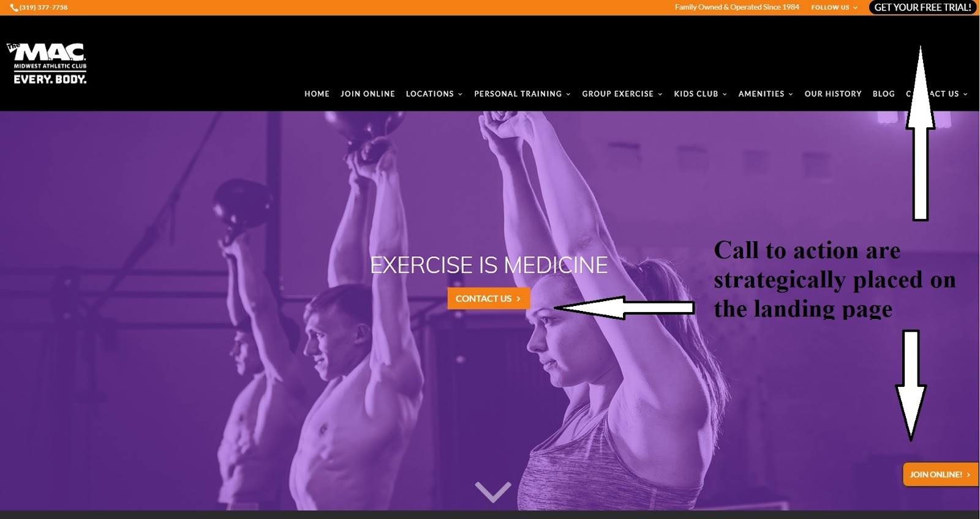Open the Join Online nav item
The image size is (980, 519).
pos(367,94)
